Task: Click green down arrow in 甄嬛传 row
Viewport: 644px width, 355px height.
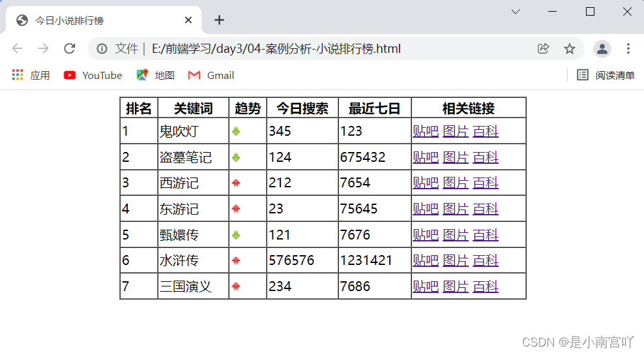Action: pyautogui.click(x=236, y=236)
